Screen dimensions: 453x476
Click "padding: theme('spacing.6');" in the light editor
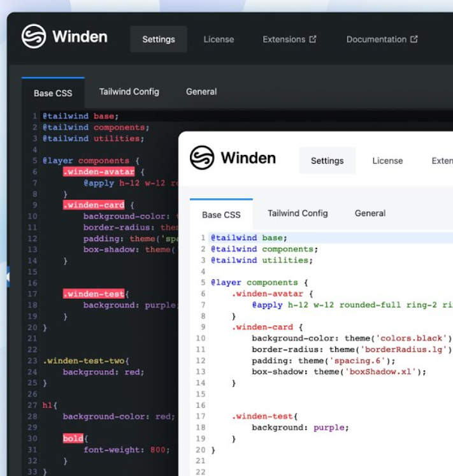(324, 361)
